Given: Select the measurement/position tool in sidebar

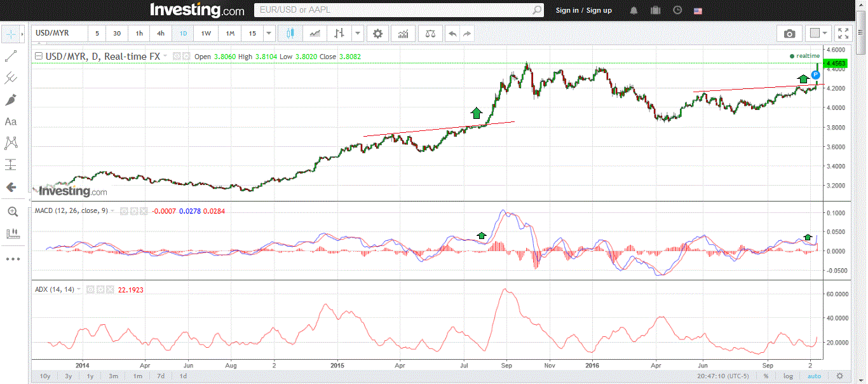Looking at the screenshot, I should pos(11,165).
